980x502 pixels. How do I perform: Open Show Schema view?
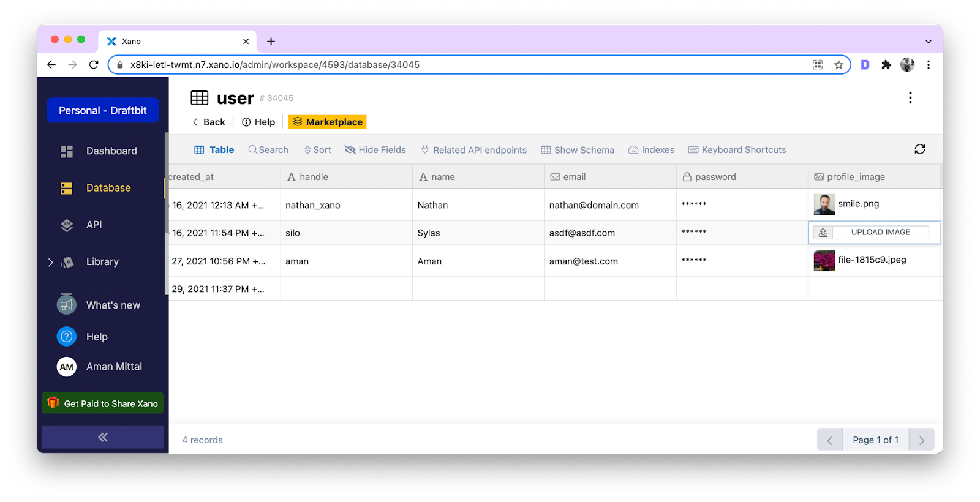[578, 150]
